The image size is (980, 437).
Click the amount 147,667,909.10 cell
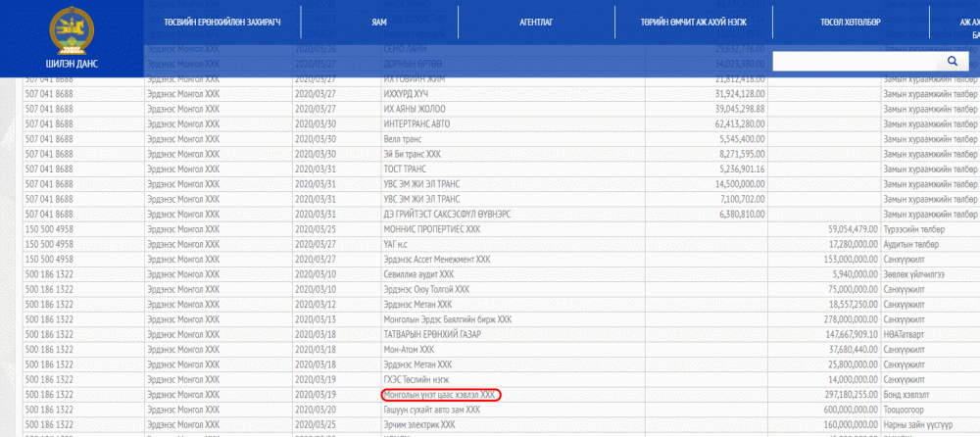825,334
